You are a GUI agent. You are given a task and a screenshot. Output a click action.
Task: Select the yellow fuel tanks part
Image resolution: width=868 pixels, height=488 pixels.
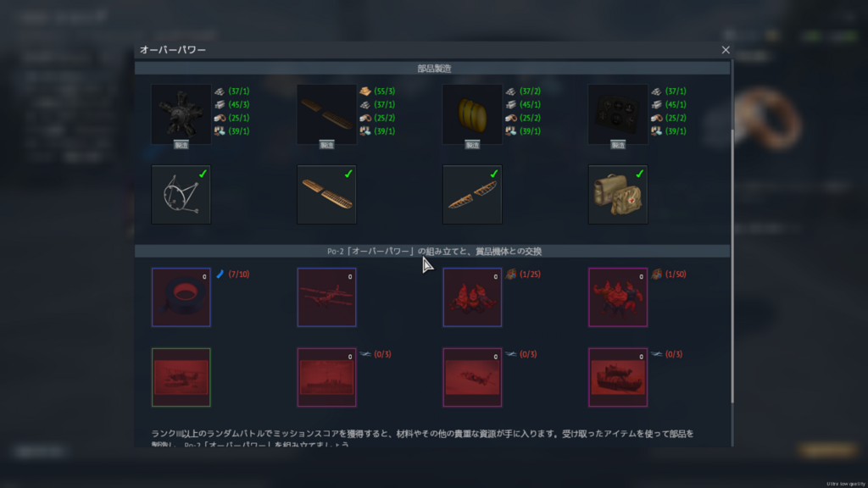472,111
